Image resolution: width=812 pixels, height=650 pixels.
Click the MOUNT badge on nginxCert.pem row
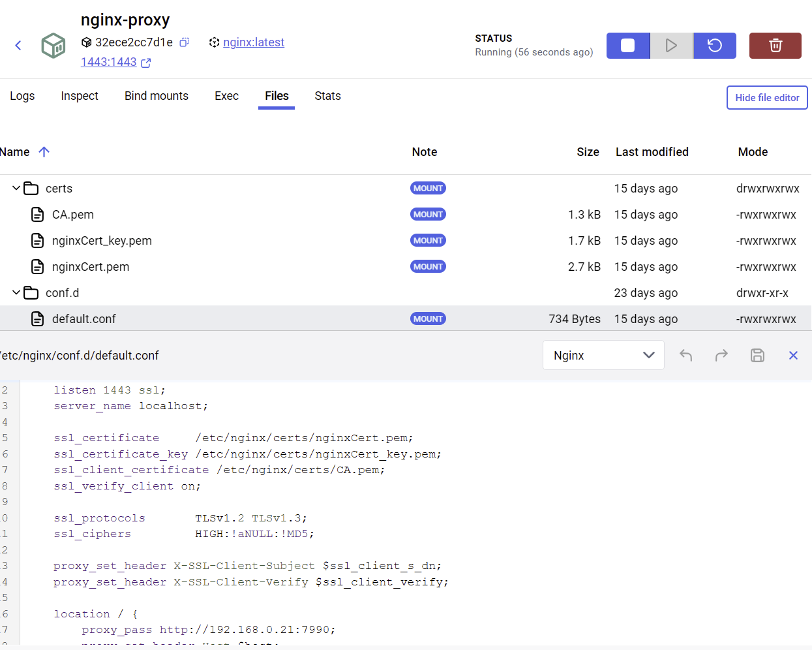pyautogui.click(x=428, y=267)
